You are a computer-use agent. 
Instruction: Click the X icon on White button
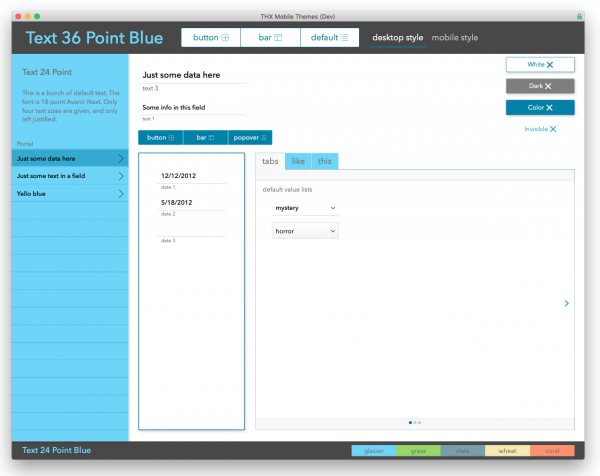[x=550, y=65]
